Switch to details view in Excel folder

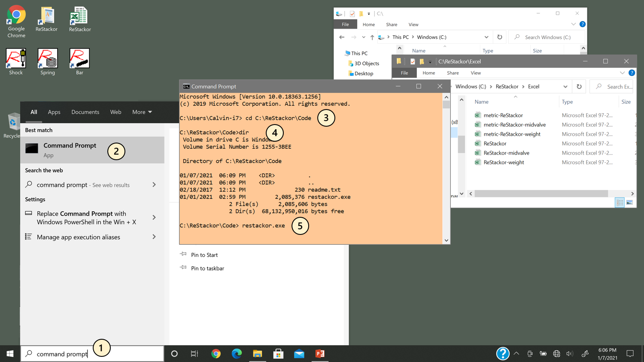pyautogui.click(x=620, y=203)
